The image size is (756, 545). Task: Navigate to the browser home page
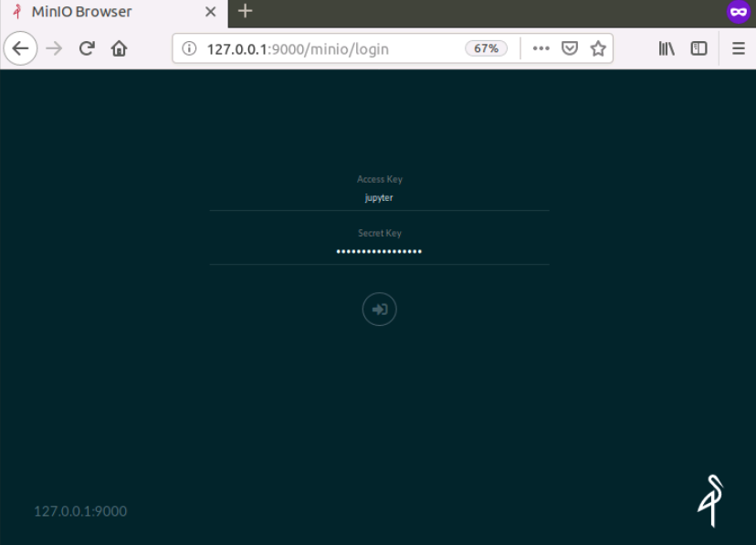tap(120, 48)
